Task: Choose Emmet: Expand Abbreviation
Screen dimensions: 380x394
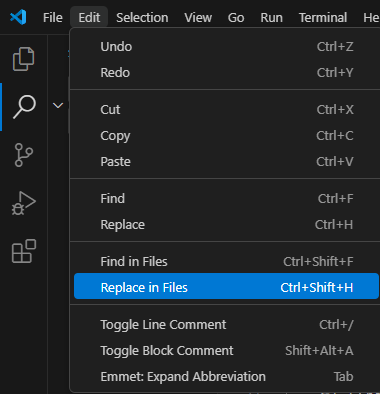Action: pyautogui.click(x=226, y=377)
